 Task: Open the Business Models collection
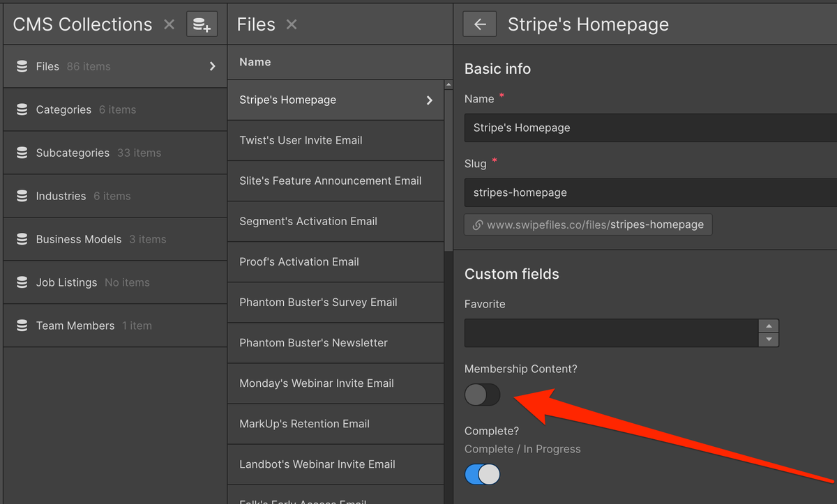(115, 240)
